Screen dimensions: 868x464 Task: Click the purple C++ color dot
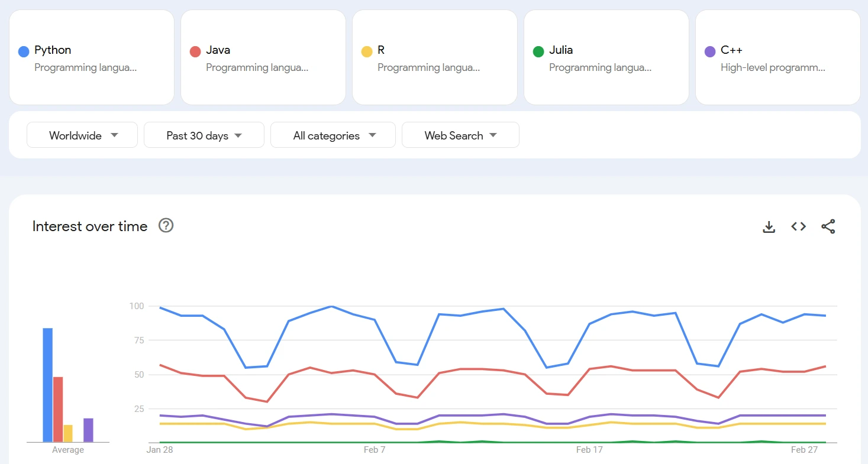click(710, 52)
